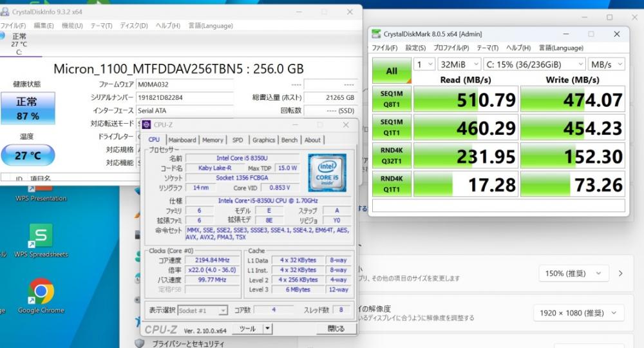Open 言語(Language) menu in CrystalDiskMark
This screenshot has width=644, height=348.
[x=561, y=48]
